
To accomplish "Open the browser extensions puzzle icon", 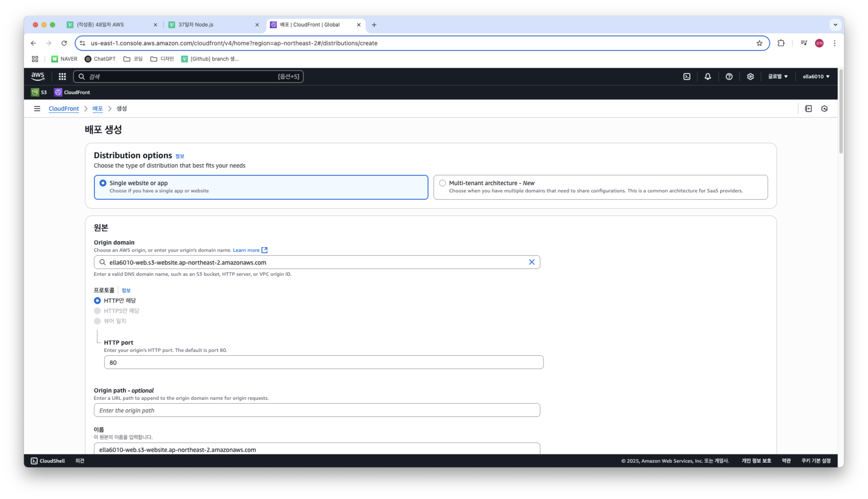I will [x=781, y=43].
